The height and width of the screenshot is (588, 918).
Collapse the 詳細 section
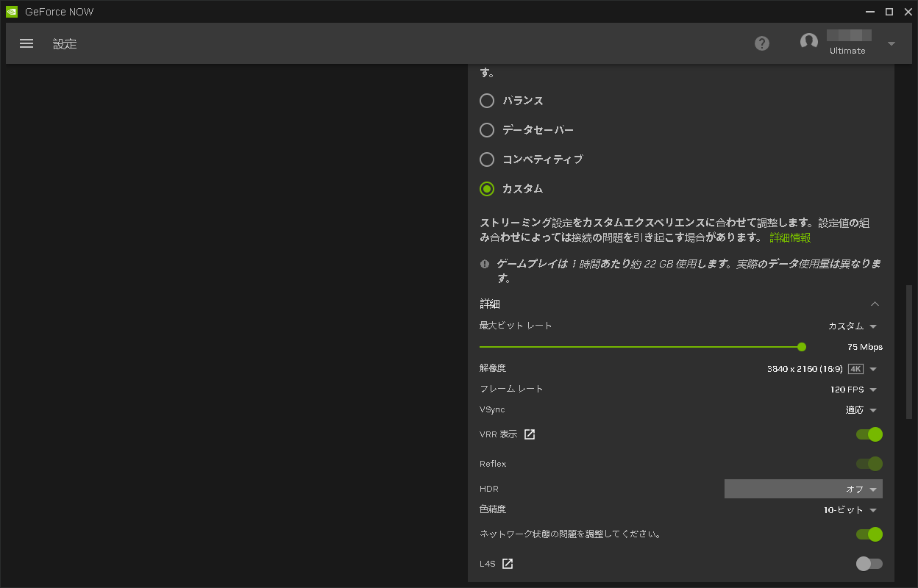[x=875, y=304]
